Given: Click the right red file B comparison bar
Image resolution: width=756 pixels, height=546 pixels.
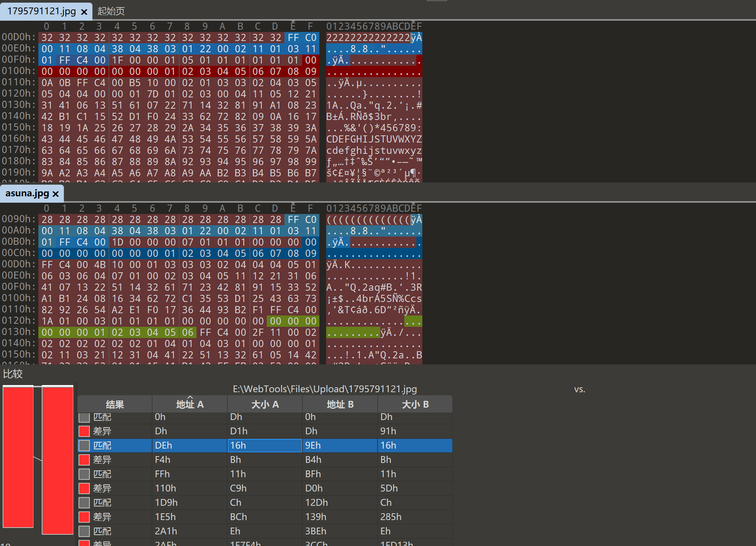Looking at the screenshot, I should 57,460.
